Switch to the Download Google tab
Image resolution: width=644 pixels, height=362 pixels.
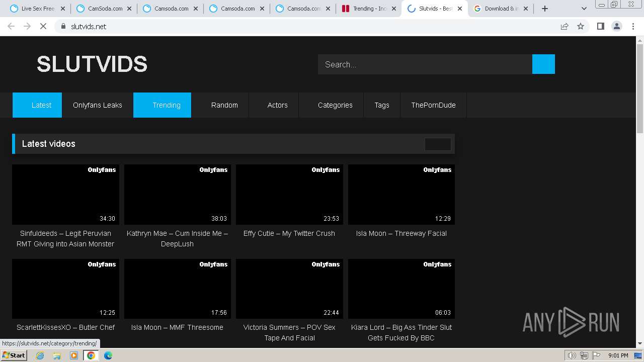pos(501,9)
